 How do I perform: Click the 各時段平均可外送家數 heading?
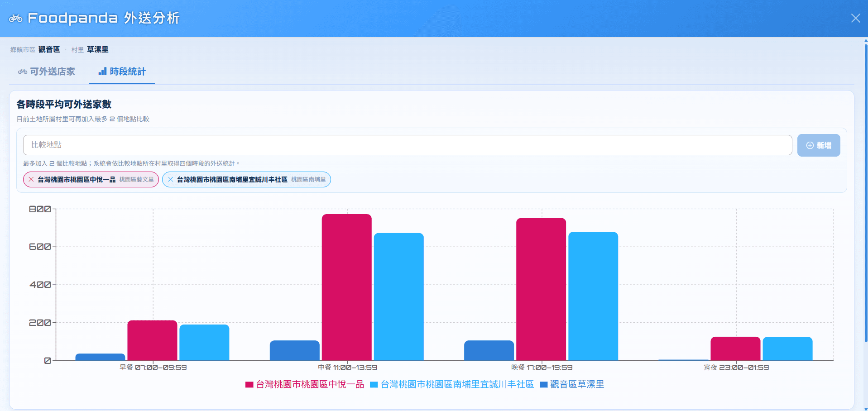64,104
